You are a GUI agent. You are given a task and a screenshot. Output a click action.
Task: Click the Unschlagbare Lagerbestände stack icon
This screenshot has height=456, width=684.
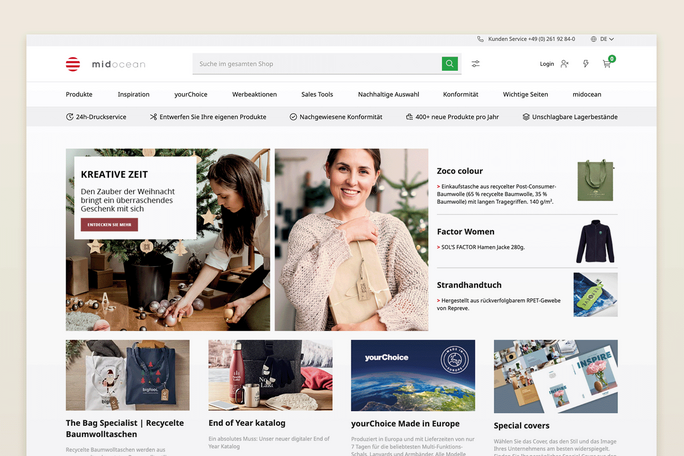[x=526, y=117]
